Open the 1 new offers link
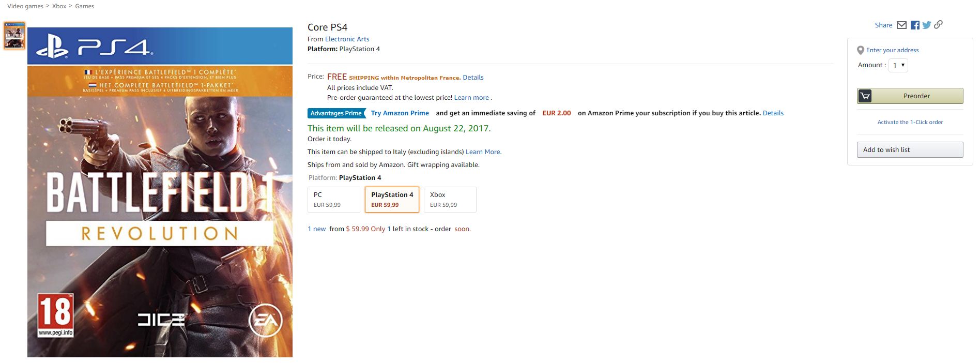This screenshot has height=363, width=980. [x=316, y=229]
